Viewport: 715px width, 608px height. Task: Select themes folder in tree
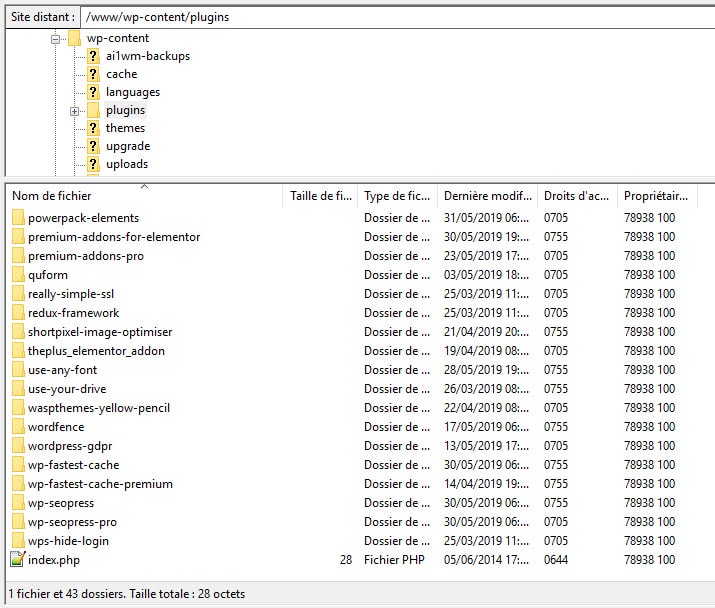coord(125,128)
